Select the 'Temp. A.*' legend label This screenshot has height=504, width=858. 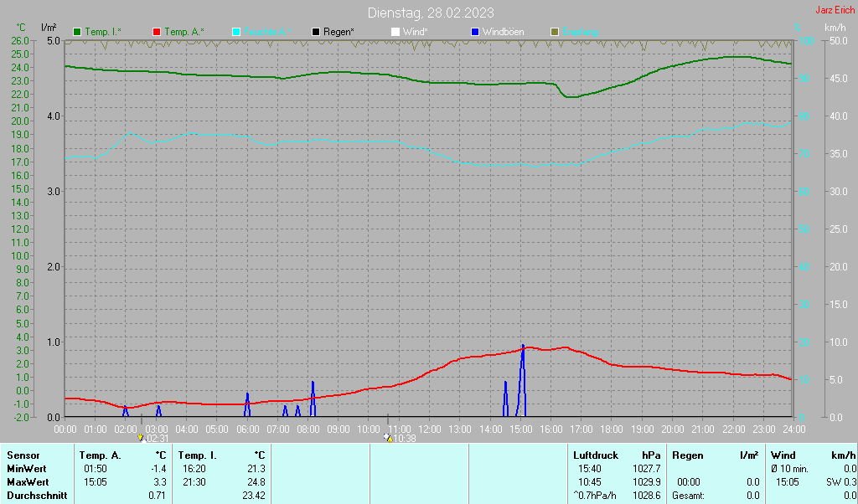184,33
